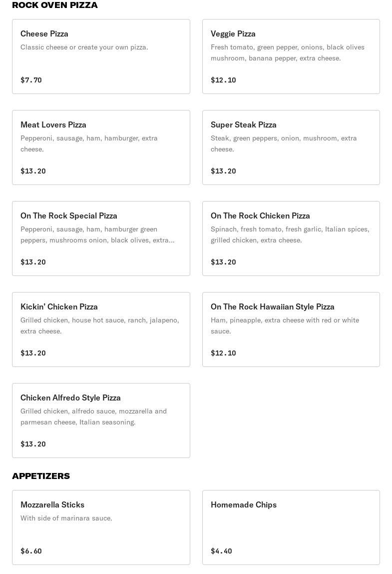Choose Chicken Alfredo Style Pizza
392x574 pixels.
tap(101, 420)
